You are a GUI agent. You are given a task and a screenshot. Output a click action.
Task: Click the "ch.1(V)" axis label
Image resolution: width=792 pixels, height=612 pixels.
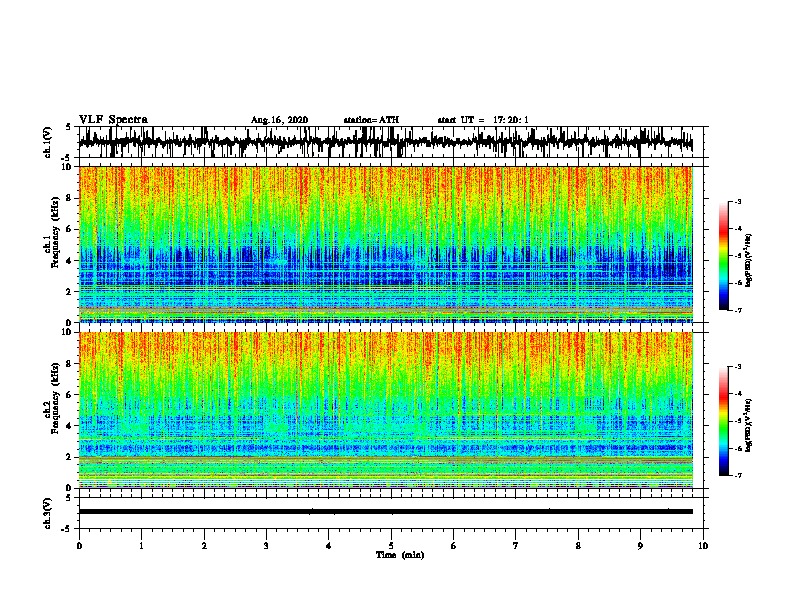click(x=48, y=142)
